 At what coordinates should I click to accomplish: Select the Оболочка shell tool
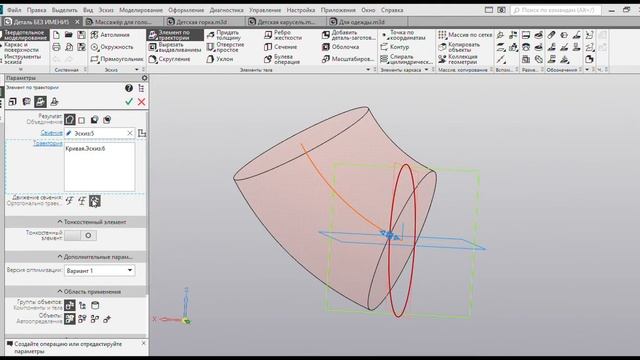tap(340, 47)
